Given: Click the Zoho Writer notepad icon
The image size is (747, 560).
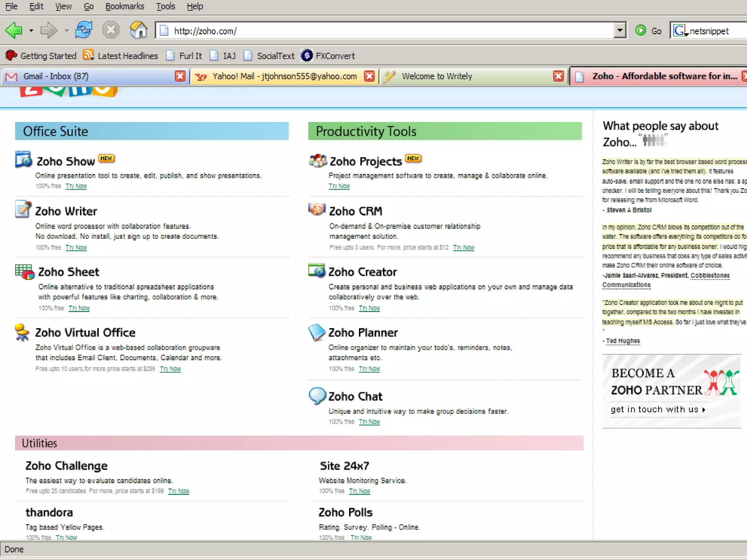Looking at the screenshot, I should tap(23, 209).
